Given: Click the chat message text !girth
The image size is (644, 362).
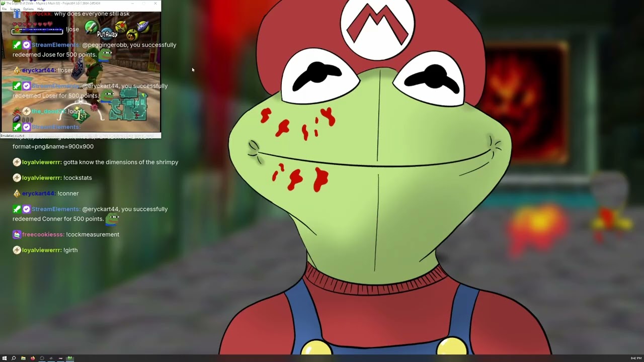Looking at the screenshot, I should pos(70,250).
